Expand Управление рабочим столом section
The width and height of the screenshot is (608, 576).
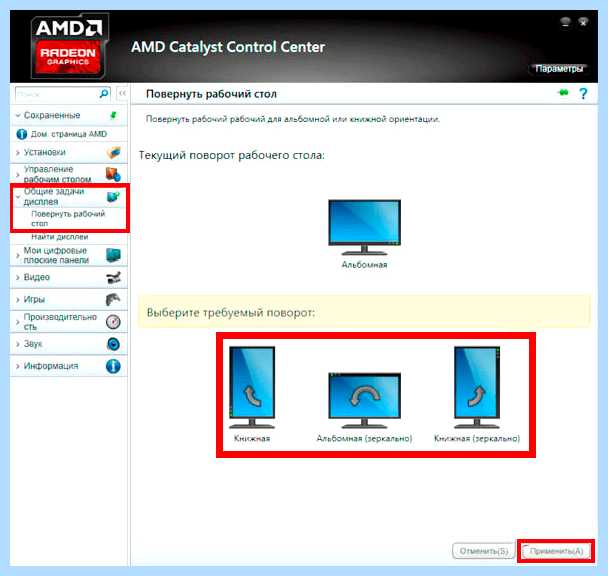tap(17, 175)
